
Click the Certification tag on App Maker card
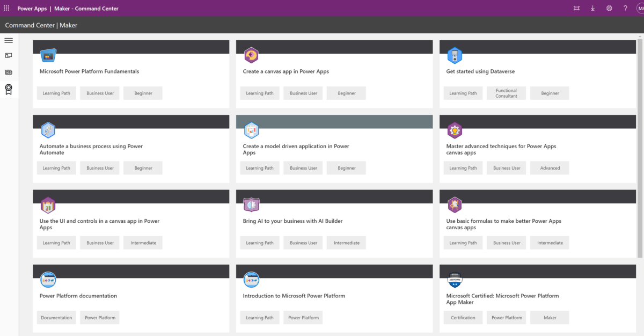pyautogui.click(x=463, y=317)
